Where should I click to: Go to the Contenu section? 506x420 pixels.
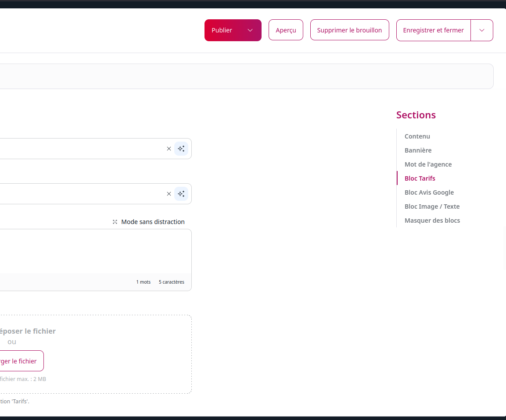click(x=417, y=136)
